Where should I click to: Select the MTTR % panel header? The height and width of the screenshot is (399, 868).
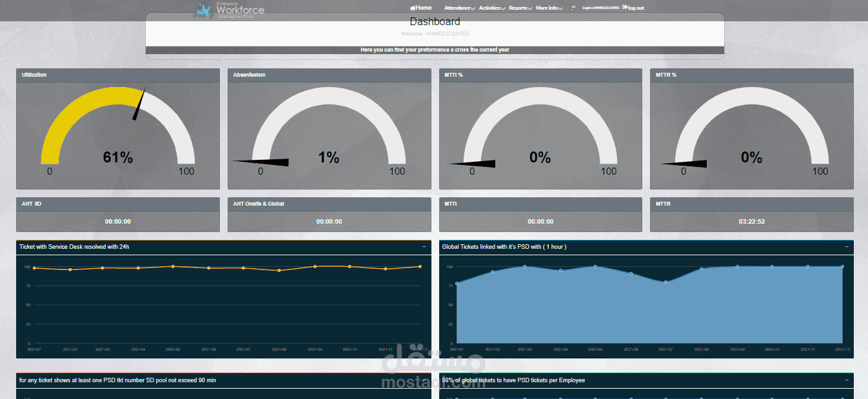point(752,75)
